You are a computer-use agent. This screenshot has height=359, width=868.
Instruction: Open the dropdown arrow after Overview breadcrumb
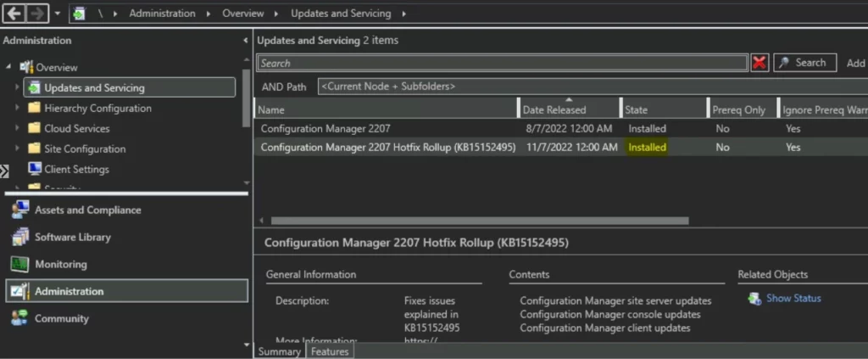[277, 14]
